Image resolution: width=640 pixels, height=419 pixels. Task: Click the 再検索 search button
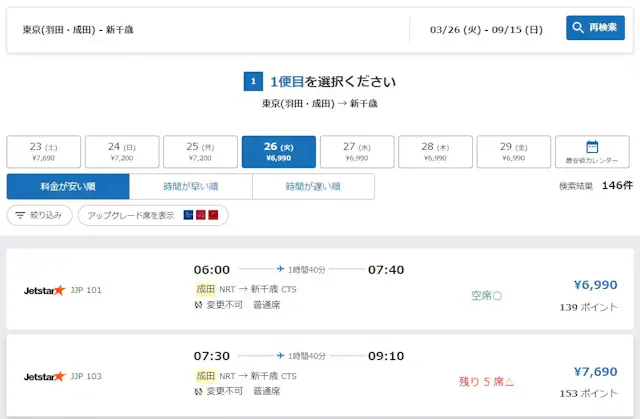[x=595, y=28]
